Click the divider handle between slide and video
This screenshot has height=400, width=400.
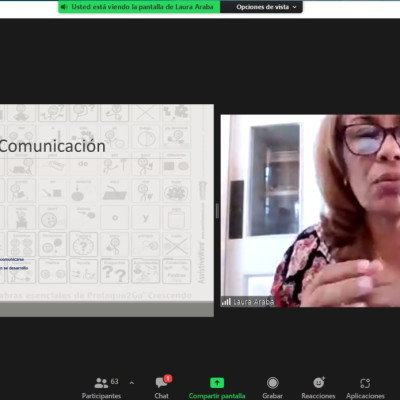point(217,211)
